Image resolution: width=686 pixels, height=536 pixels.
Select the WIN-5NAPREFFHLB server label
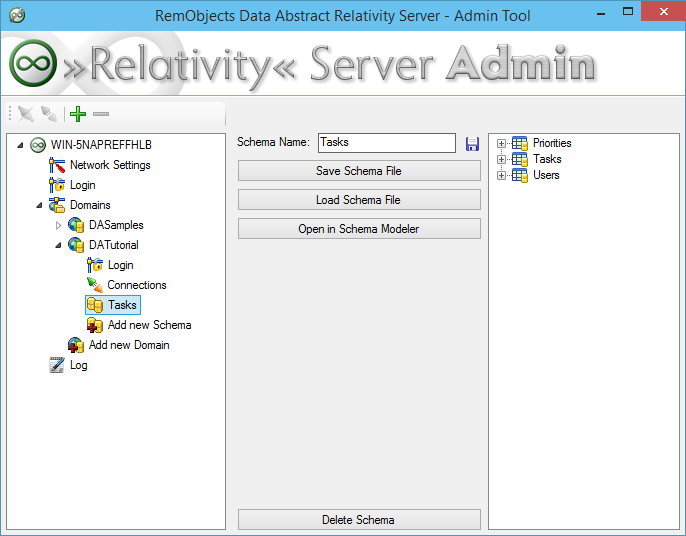(101, 145)
